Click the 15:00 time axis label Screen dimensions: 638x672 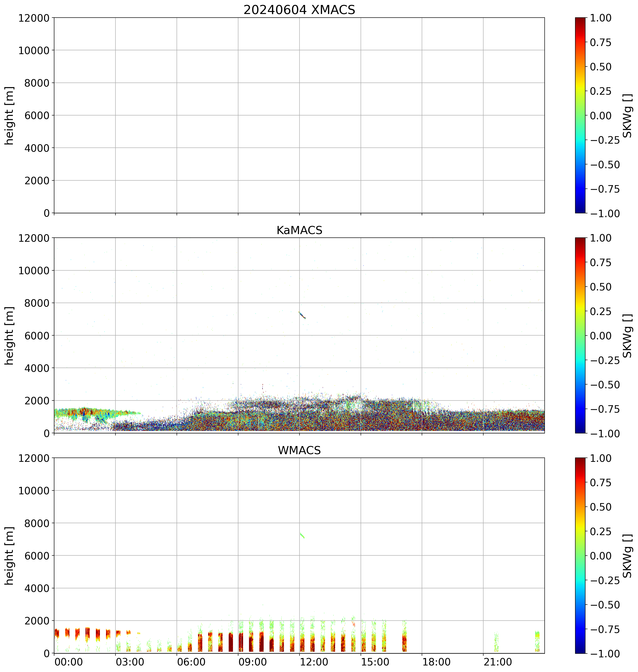(375, 662)
